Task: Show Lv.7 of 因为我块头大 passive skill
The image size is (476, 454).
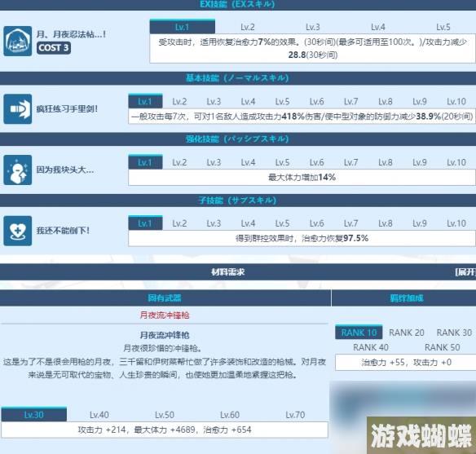Action: click(351, 162)
